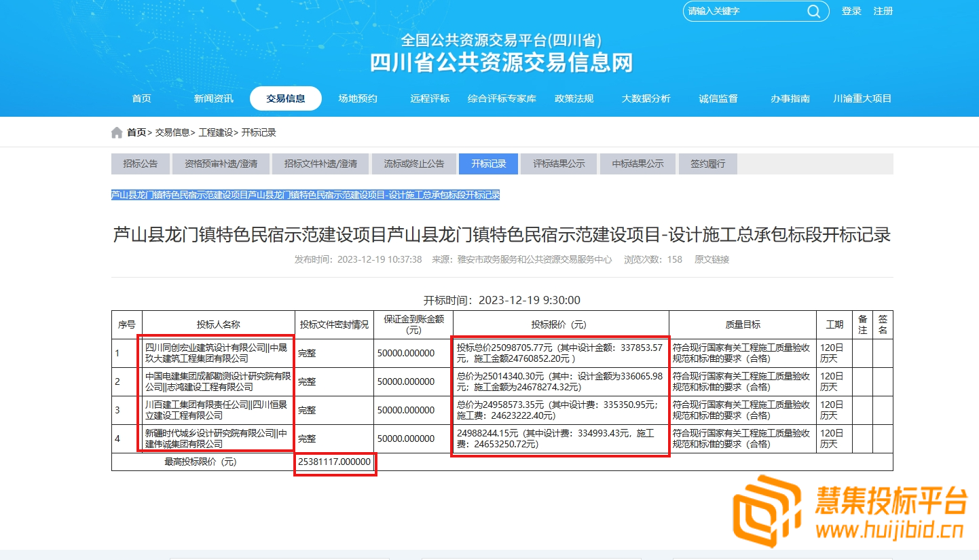This screenshot has width=979, height=560.
Task: Click 工程建设 breadcrumb link
Action: [216, 132]
